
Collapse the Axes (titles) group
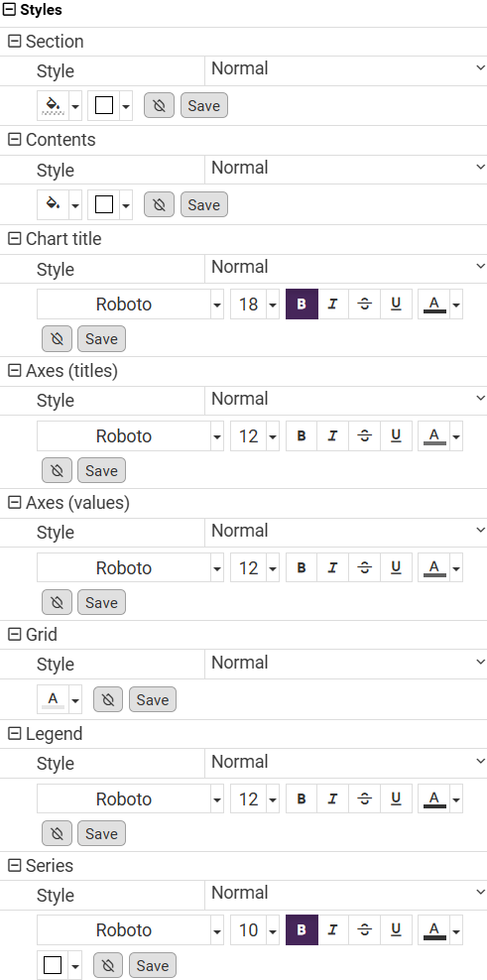pos(14,371)
